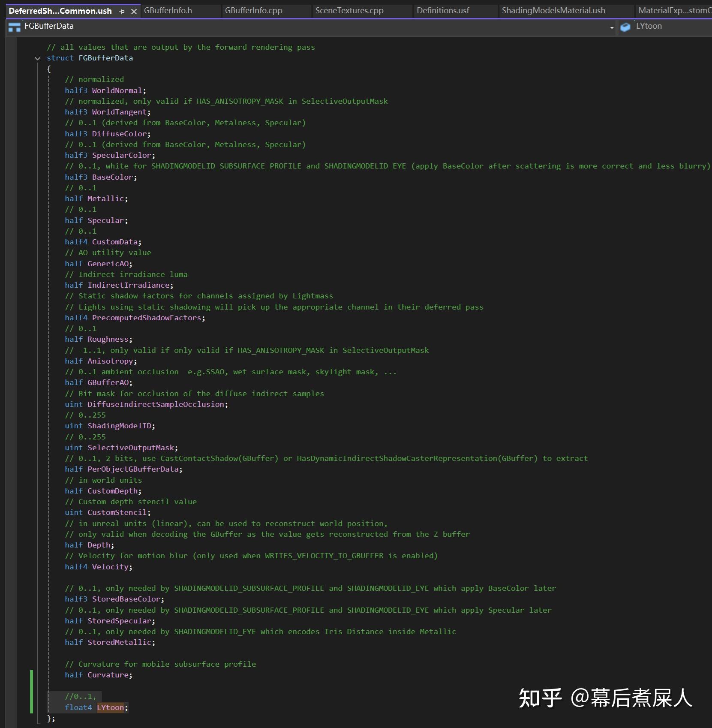Place cursor on the float4 LYtoon declaration

point(94,707)
